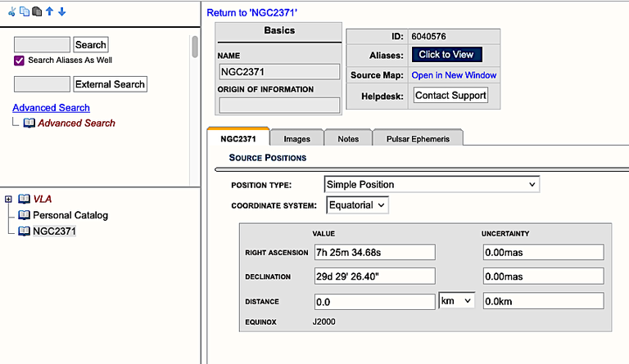Click the Contact Support button
Screen dimensions: 629x364
[x=450, y=96]
